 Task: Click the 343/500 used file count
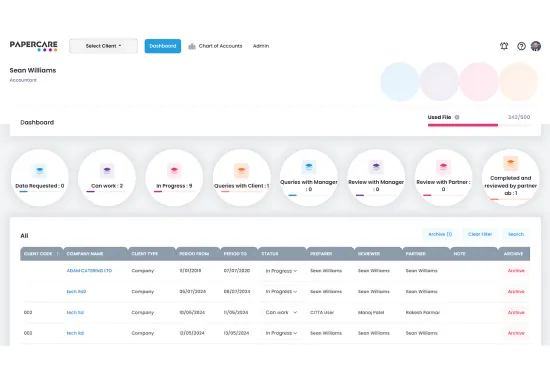tap(519, 117)
